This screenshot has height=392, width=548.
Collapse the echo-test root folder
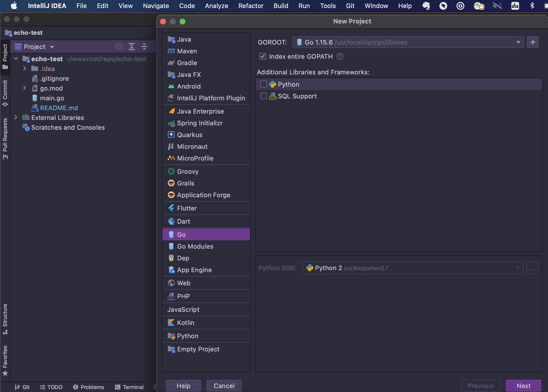(x=16, y=59)
